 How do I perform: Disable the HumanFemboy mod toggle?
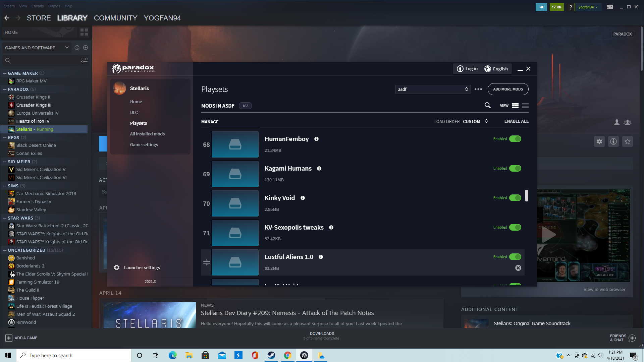[x=515, y=139]
